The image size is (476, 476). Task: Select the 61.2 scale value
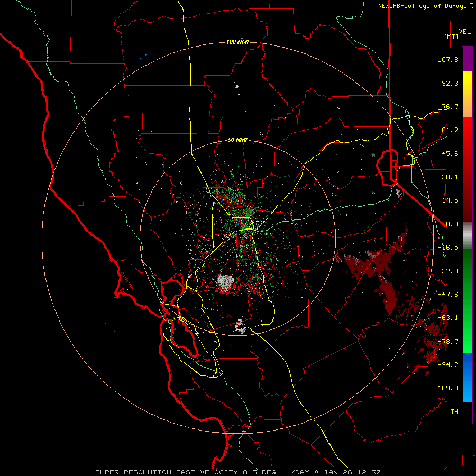(x=450, y=130)
